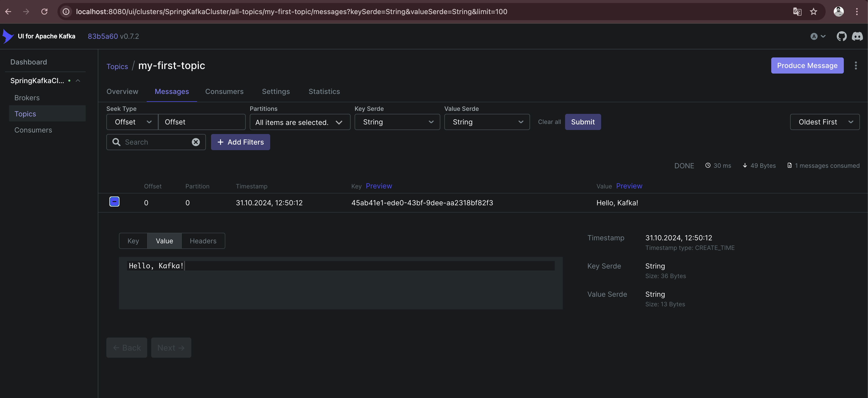Open the Value Serde dropdown
This screenshot has width=868, height=398.
coord(487,122)
